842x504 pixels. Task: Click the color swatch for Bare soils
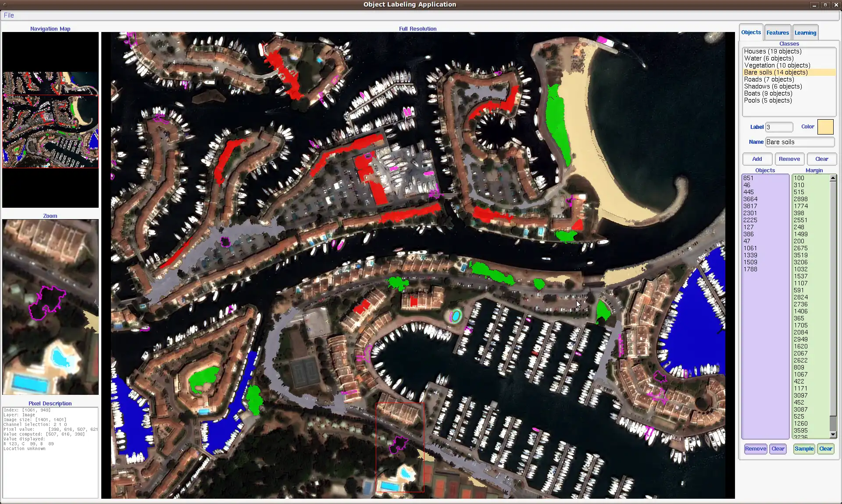[x=826, y=127]
